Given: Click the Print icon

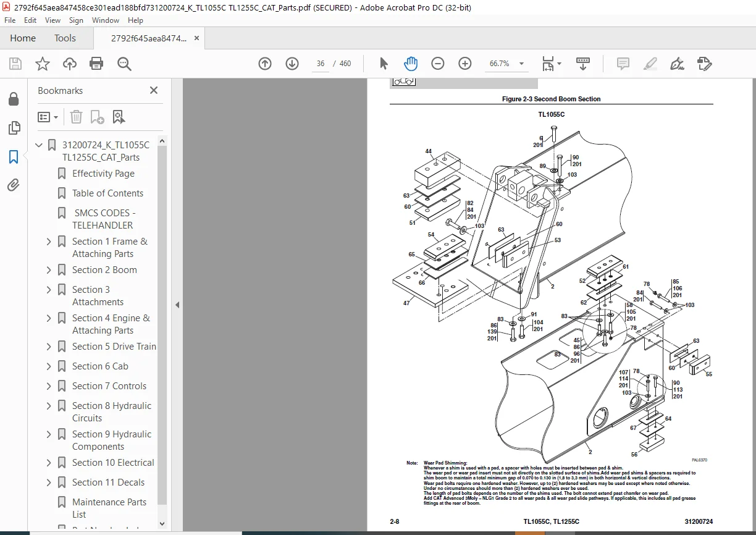Looking at the screenshot, I should [x=96, y=64].
